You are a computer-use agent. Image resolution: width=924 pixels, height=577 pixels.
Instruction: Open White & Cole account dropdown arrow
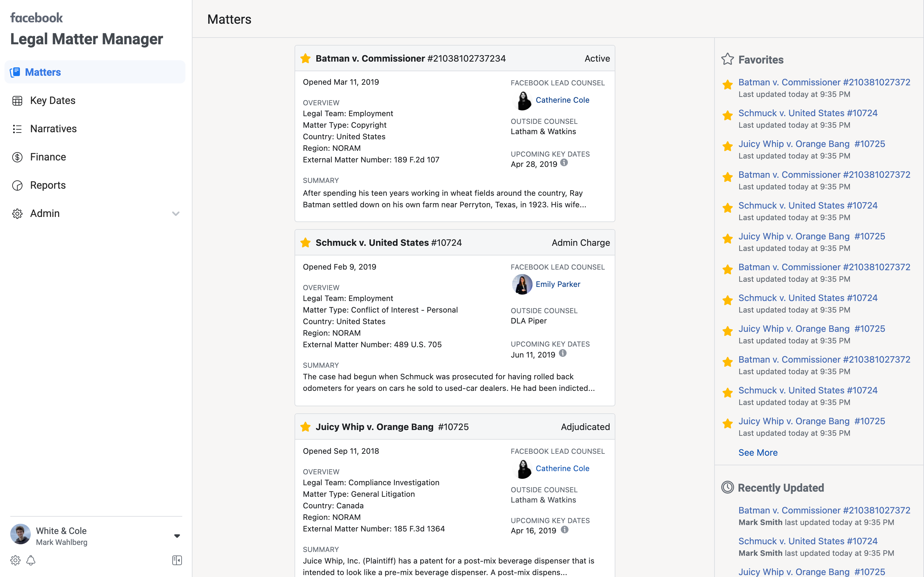click(x=177, y=536)
